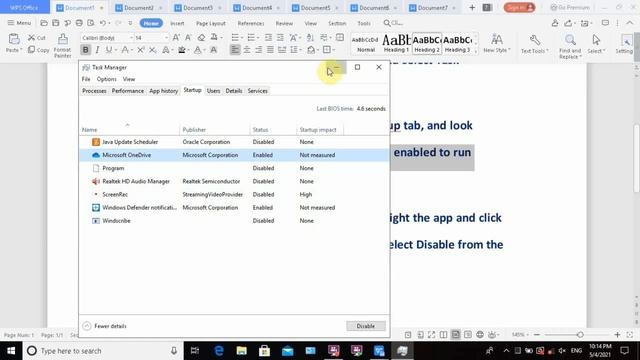Click the decrease font size icon

tap(188, 38)
